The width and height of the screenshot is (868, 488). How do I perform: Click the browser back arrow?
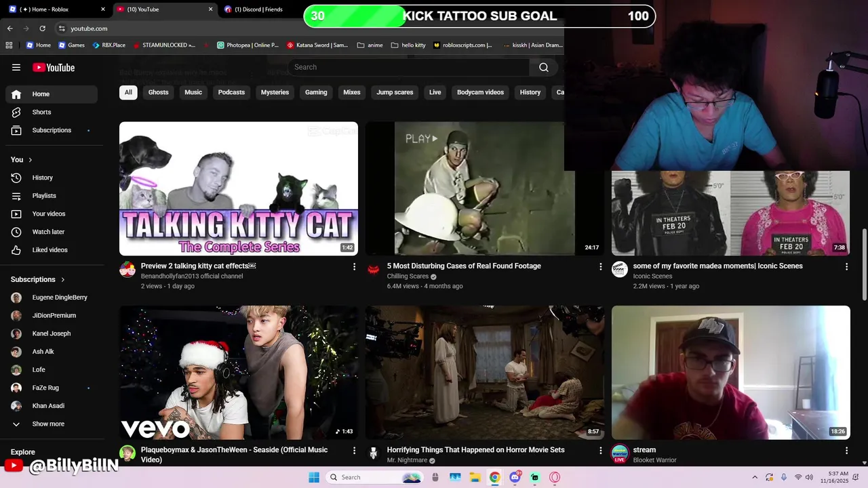9,28
